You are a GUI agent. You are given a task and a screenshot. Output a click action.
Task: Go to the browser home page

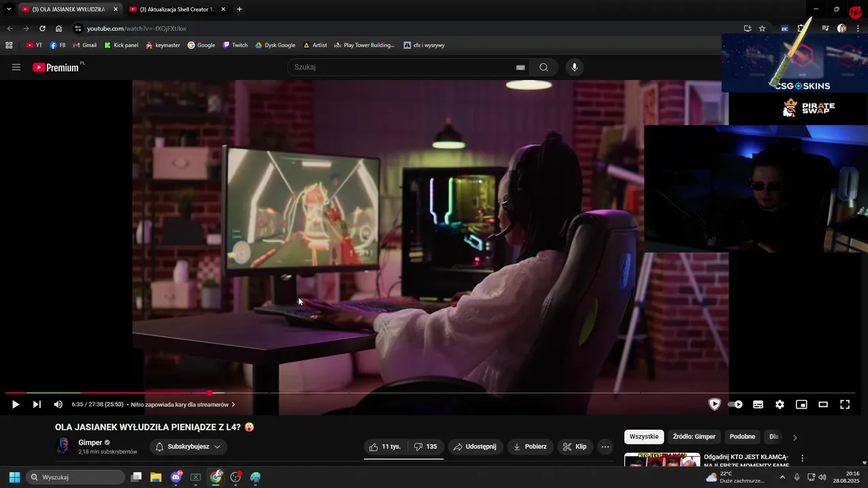point(59,28)
